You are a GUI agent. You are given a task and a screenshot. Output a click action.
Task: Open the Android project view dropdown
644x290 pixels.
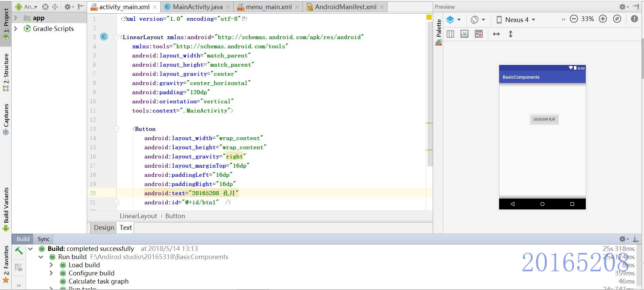pos(27,7)
